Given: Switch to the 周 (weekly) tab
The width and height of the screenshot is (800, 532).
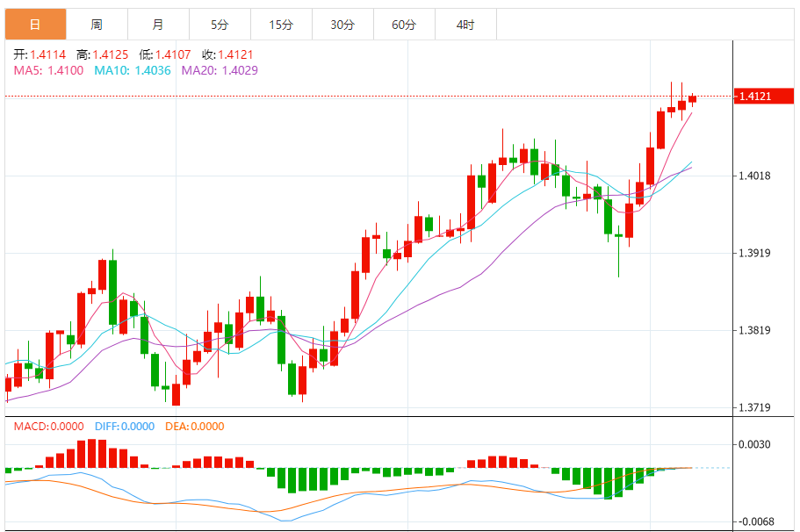Looking at the screenshot, I should (x=97, y=25).
